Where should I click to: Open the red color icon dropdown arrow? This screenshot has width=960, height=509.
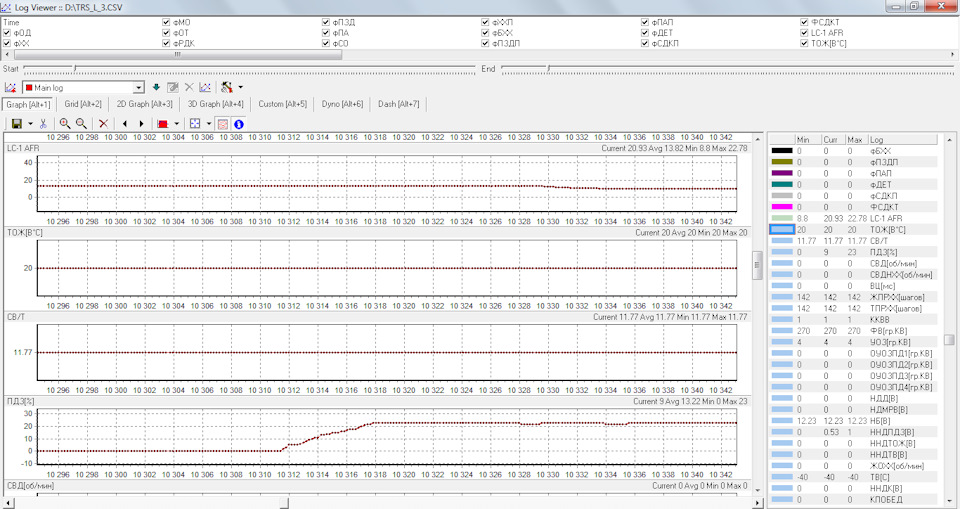(x=176, y=124)
